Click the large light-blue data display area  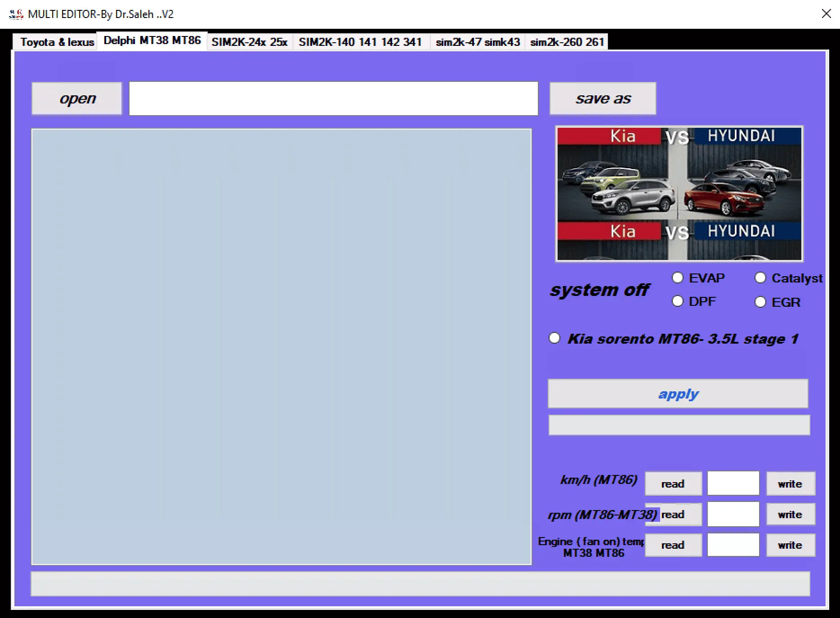(x=281, y=346)
